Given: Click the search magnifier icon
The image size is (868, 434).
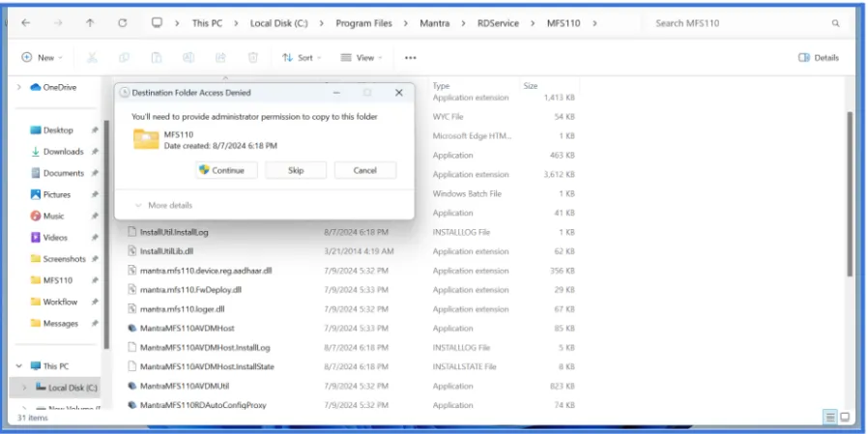Looking at the screenshot, I should click(x=835, y=23).
